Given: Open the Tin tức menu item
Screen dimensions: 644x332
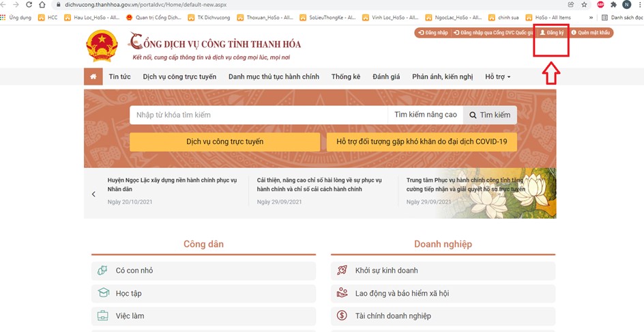Looking at the screenshot, I should pyautogui.click(x=119, y=77).
